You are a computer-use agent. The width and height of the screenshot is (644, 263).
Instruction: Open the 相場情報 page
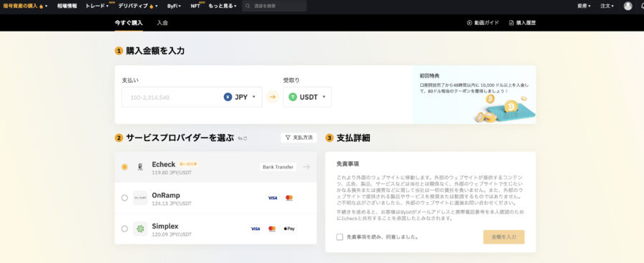click(x=67, y=6)
